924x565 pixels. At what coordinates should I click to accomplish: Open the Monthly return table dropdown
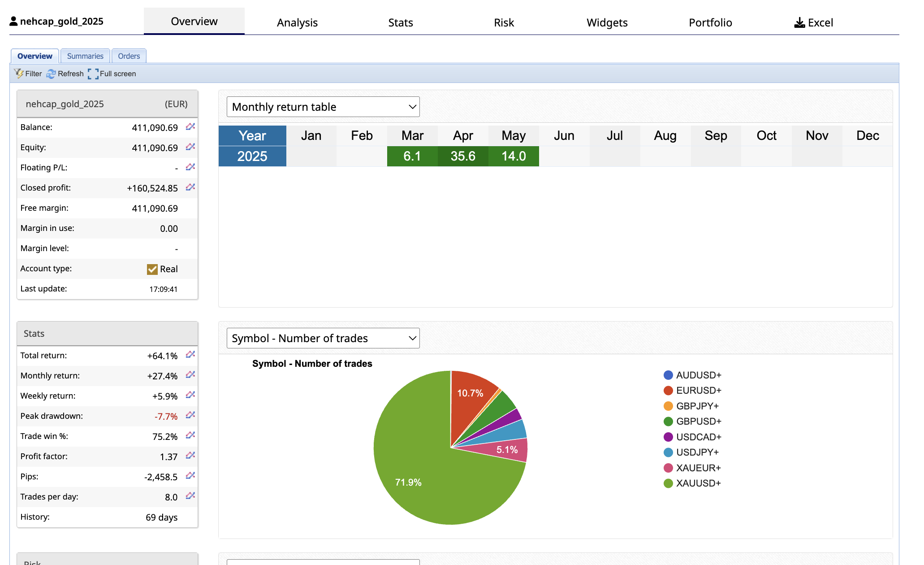[323, 107]
